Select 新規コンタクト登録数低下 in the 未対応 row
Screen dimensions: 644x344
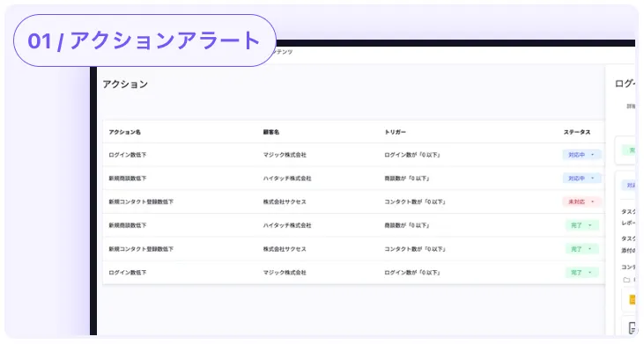[x=141, y=201]
